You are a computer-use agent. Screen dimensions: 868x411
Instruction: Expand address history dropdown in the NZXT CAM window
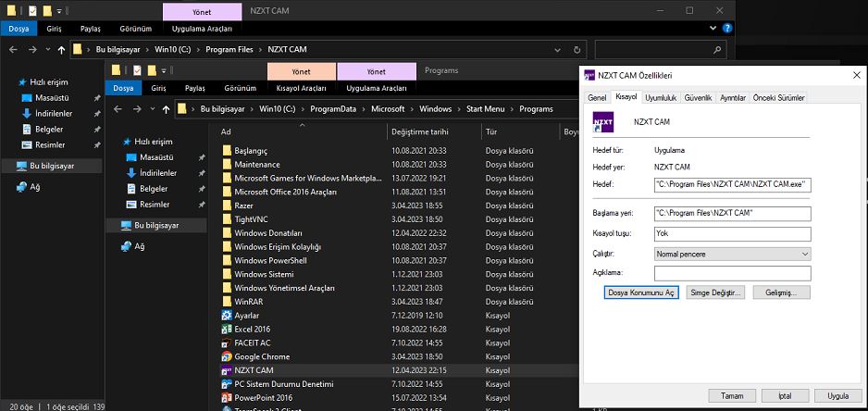tap(558, 49)
